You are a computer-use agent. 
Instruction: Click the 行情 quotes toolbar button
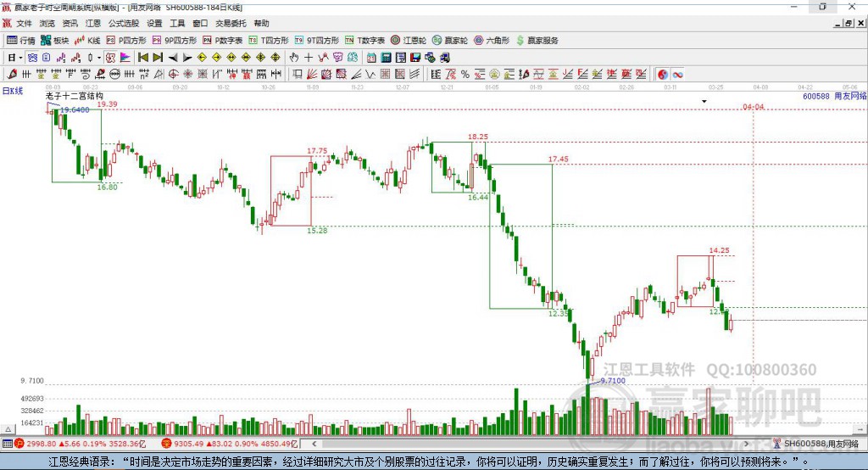pos(21,41)
